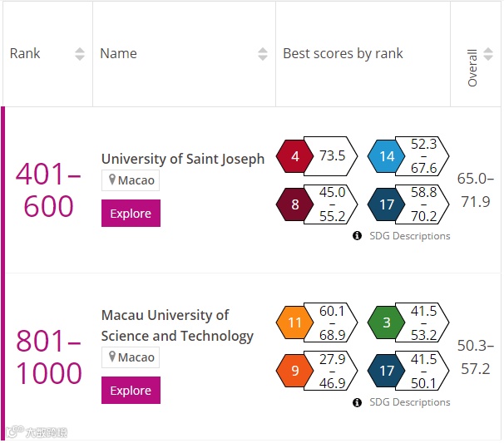This screenshot has width=504, height=443.
Task: Open SDG Descriptions in the second row
Action: (x=409, y=402)
